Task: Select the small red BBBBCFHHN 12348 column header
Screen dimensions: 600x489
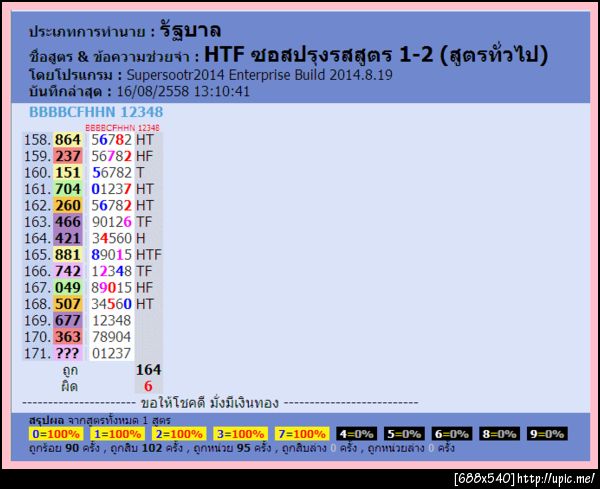Action: (x=122, y=128)
